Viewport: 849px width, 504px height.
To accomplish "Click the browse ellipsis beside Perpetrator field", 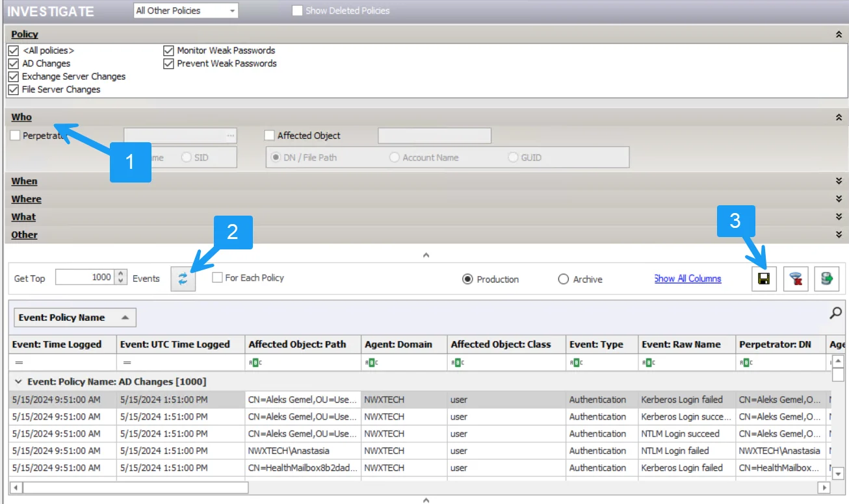I will coord(230,136).
